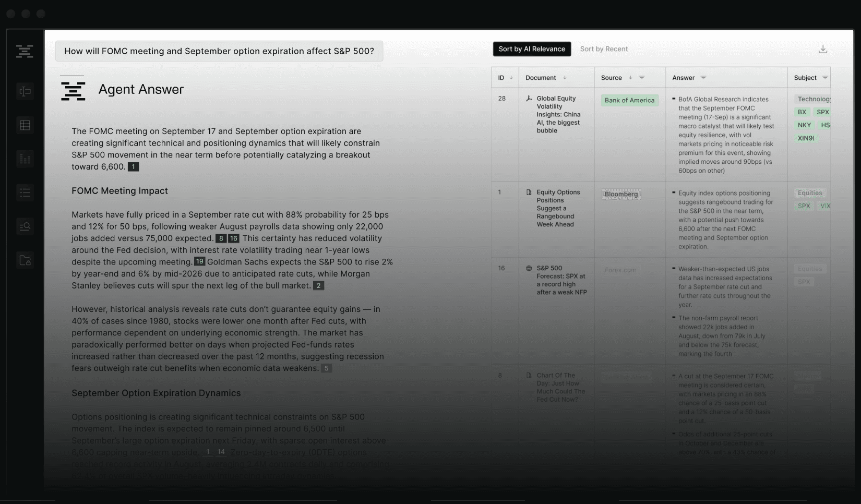Click the Answer column header label

coord(683,78)
